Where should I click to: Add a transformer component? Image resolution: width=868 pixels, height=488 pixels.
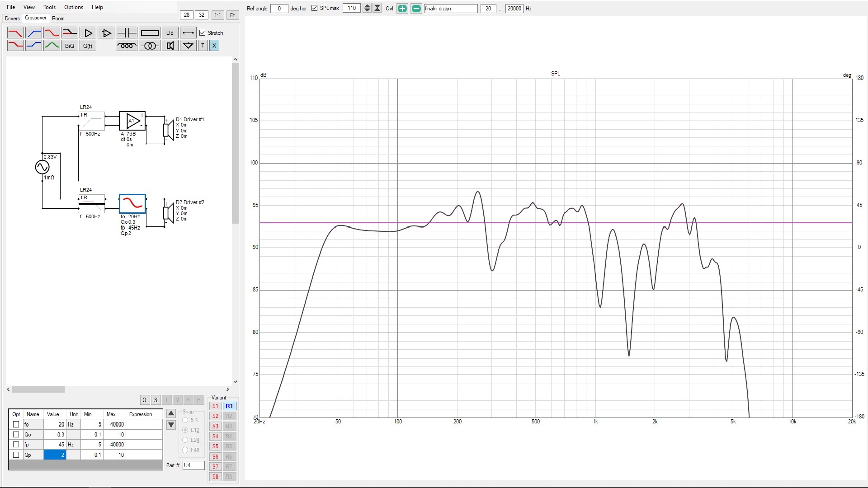coord(150,46)
